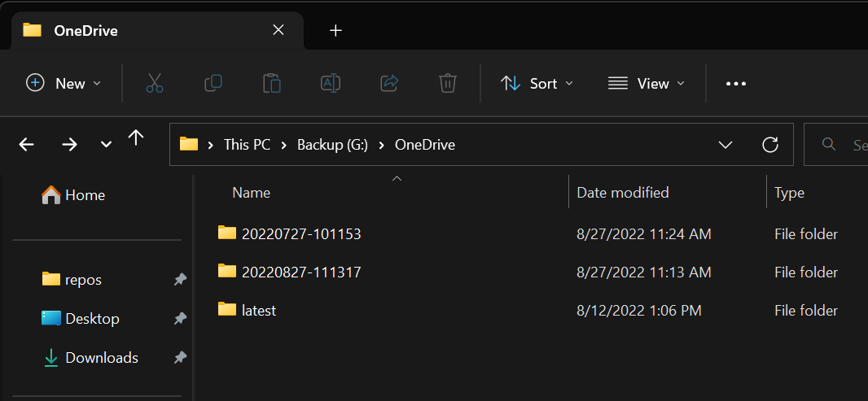This screenshot has height=401, width=868.
Task: Go up one directory level
Action: pos(136,138)
